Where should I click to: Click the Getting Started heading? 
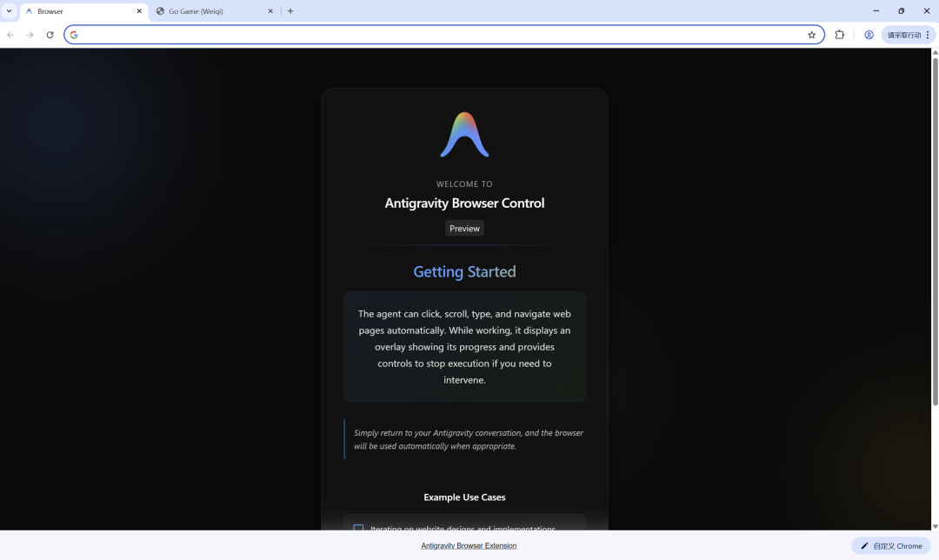(x=464, y=271)
